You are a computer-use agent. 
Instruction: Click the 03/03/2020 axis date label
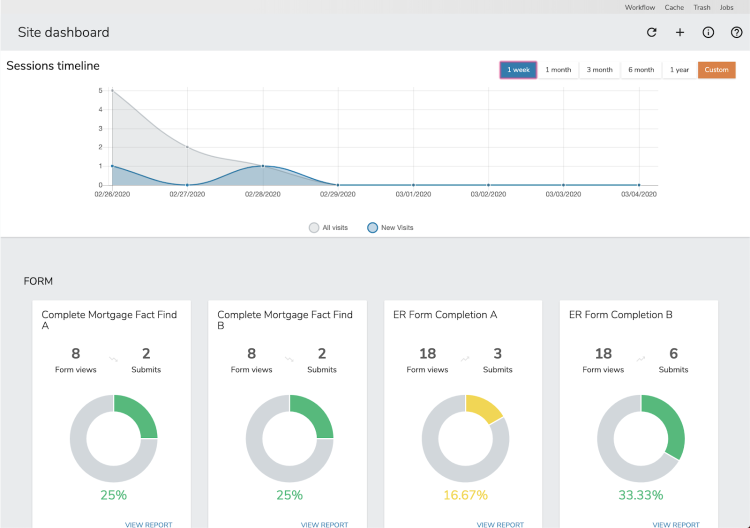pyautogui.click(x=563, y=194)
